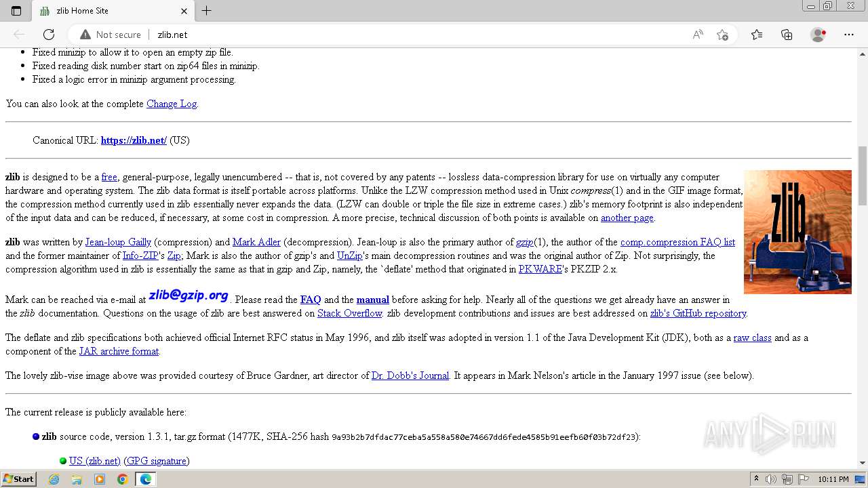Launch Internet Explorer from taskbar
Screen dimensions: 868x488
[x=54, y=479]
